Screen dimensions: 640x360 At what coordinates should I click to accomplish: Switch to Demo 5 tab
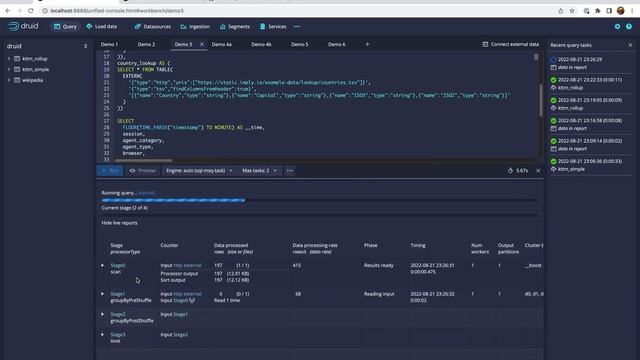[x=300, y=44]
